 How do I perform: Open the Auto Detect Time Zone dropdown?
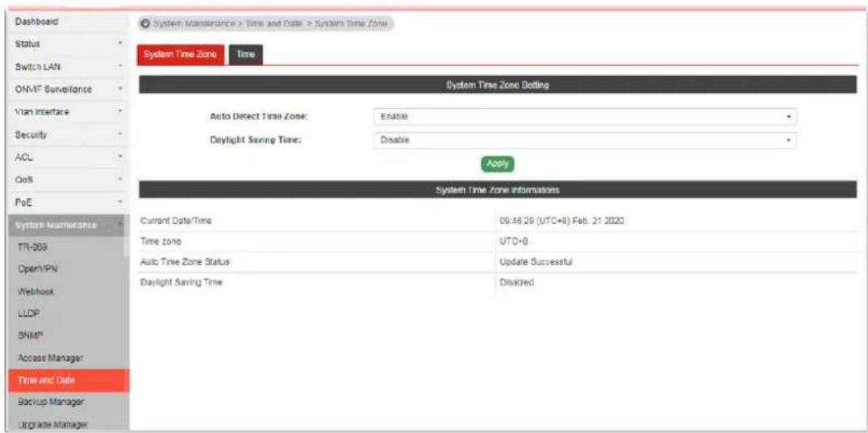click(585, 117)
